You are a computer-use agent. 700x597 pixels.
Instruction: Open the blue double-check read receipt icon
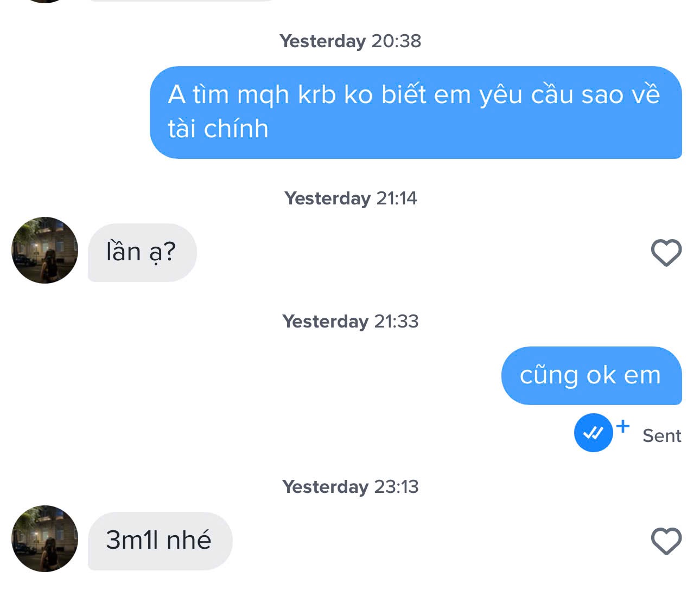click(x=593, y=433)
